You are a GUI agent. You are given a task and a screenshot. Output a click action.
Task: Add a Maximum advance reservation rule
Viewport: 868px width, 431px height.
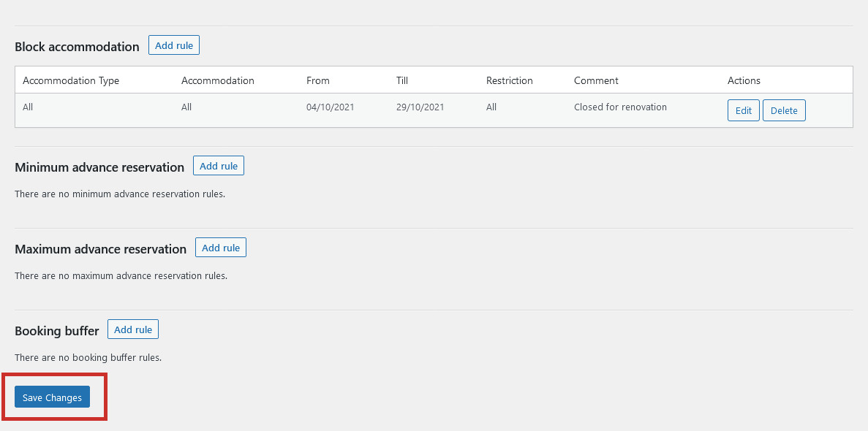[221, 248]
